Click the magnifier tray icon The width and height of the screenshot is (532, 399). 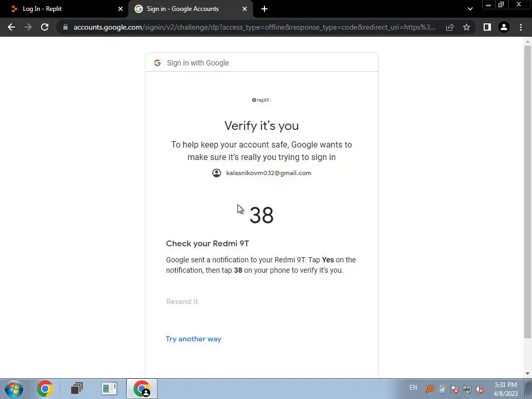click(430, 389)
